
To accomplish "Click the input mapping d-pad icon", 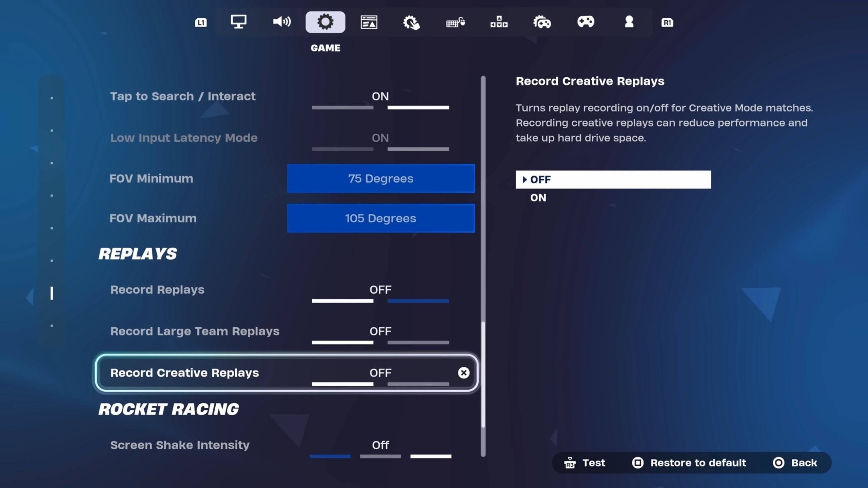I will 499,22.
